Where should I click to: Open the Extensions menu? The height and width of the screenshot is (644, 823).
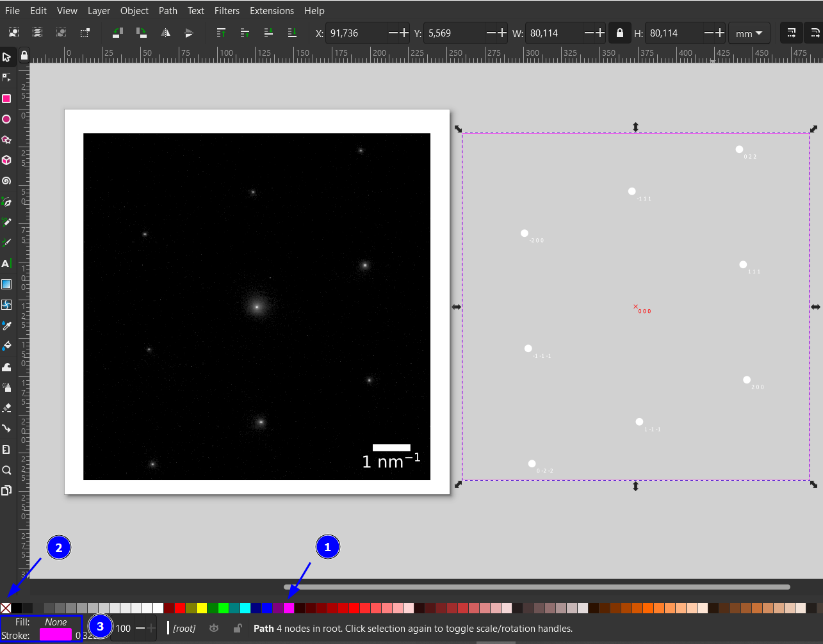pos(272,11)
